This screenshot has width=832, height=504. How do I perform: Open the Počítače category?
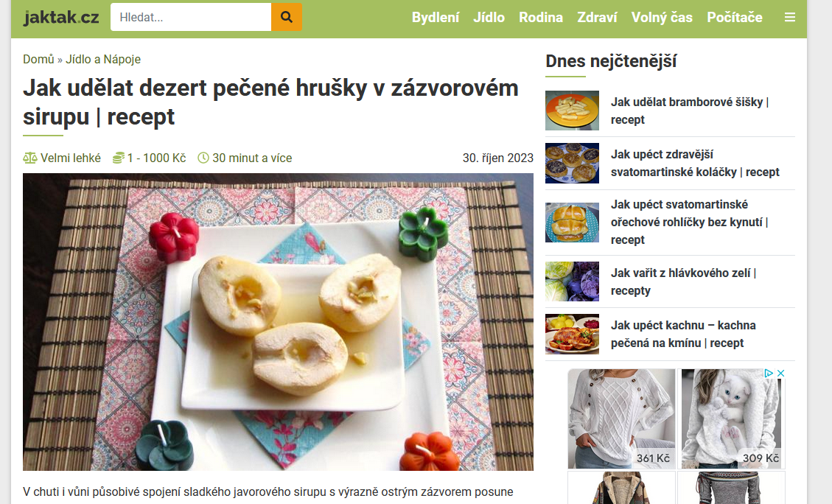coord(735,18)
